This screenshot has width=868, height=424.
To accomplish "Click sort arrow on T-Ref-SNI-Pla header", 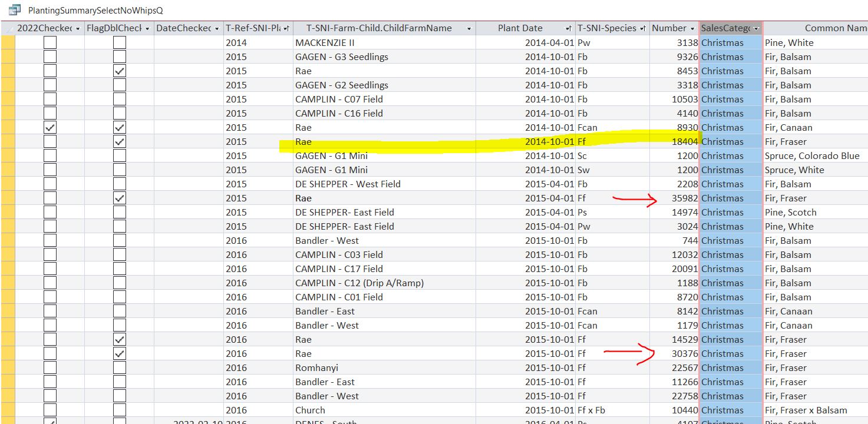I will 286,29.
